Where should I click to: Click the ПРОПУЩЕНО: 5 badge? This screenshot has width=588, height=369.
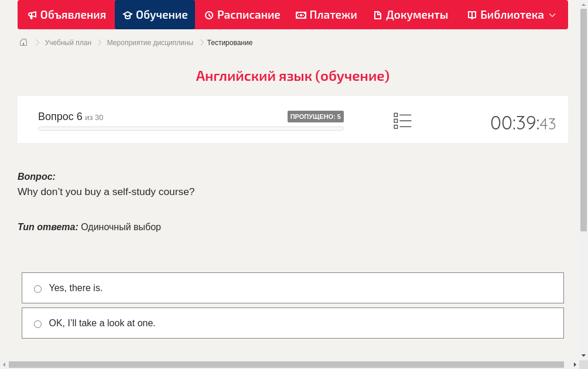pos(316,117)
